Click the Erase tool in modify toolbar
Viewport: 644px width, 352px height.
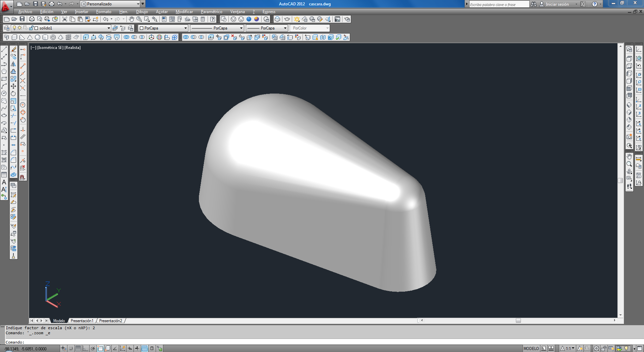point(13,49)
